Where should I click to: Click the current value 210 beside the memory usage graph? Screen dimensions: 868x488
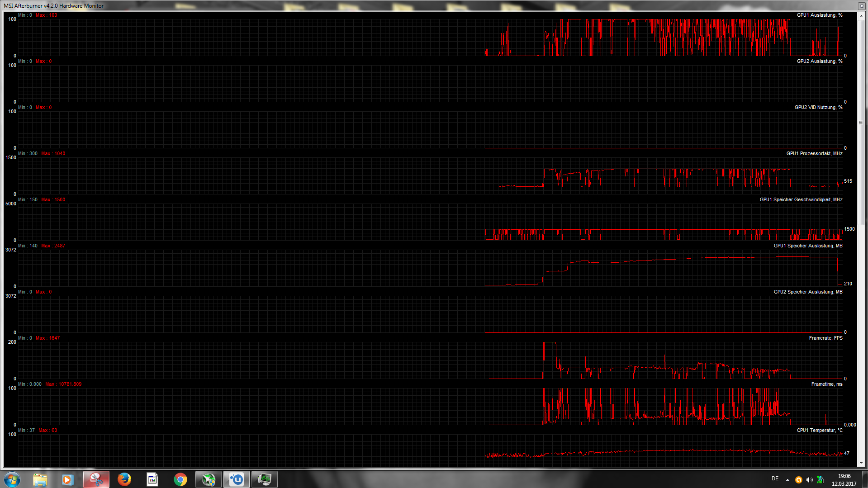848,284
